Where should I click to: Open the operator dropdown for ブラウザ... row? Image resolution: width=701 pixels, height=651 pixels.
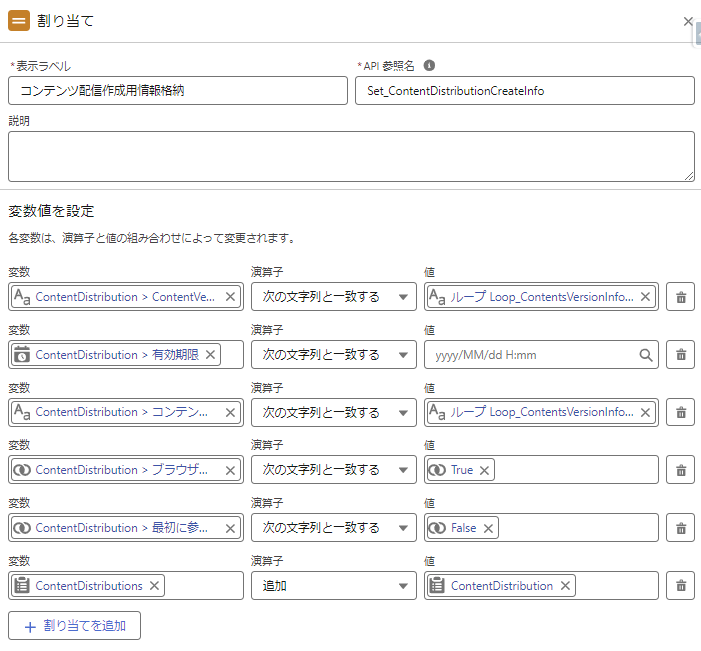tap(334, 470)
